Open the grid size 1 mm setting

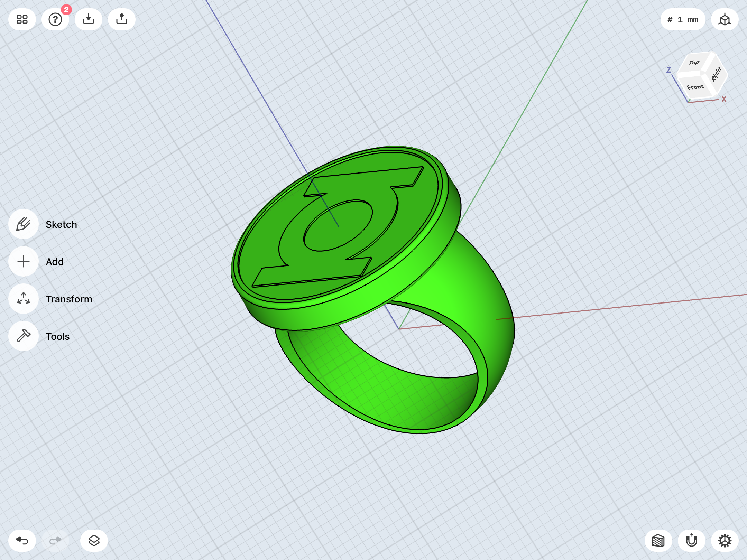pos(683,20)
